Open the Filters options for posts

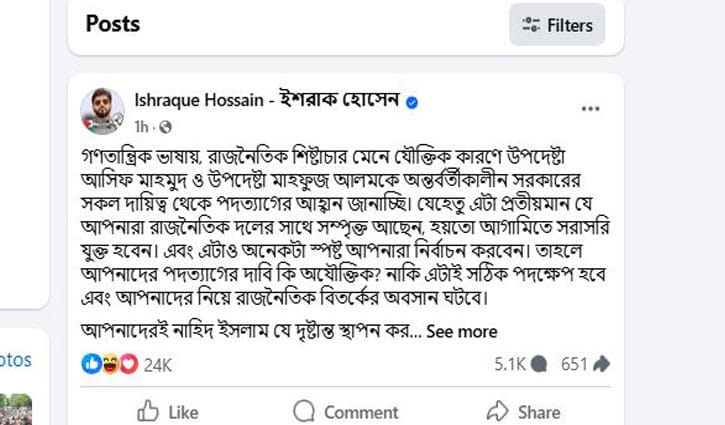pyautogui.click(x=557, y=25)
